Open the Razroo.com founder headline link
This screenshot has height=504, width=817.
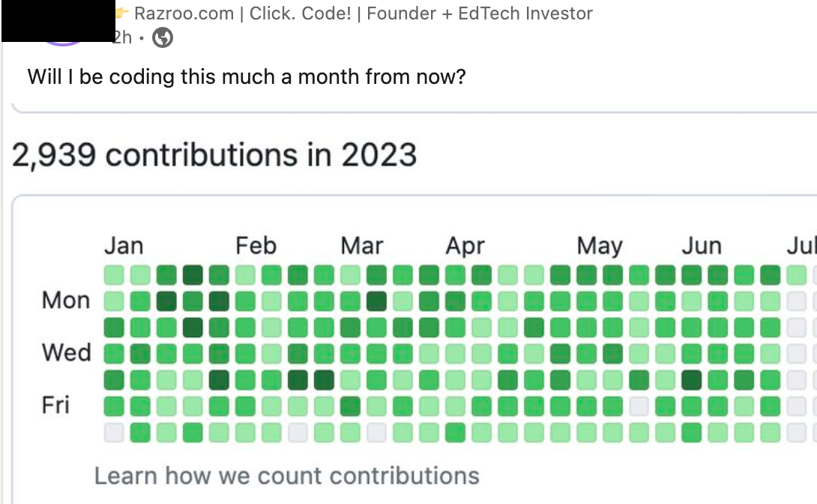tap(363, 13)
